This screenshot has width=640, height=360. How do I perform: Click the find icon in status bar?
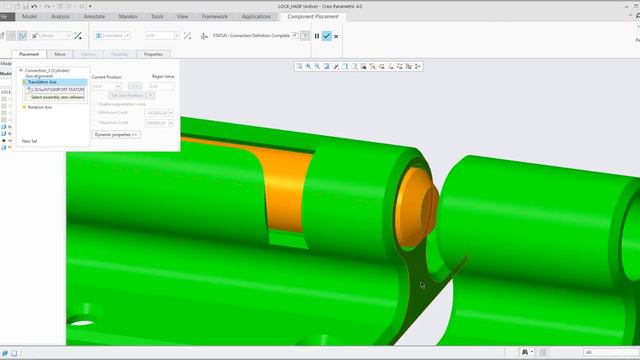tap(525, 352)
